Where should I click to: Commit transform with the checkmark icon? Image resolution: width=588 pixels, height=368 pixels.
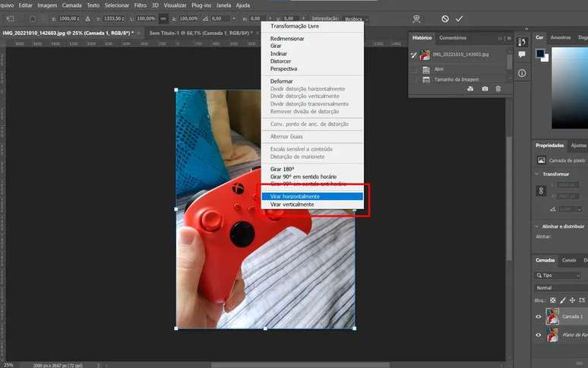[460, 19]
